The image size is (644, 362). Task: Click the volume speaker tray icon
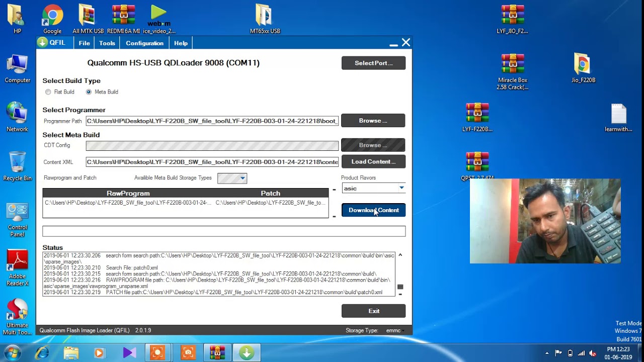(x=593, y=353)
